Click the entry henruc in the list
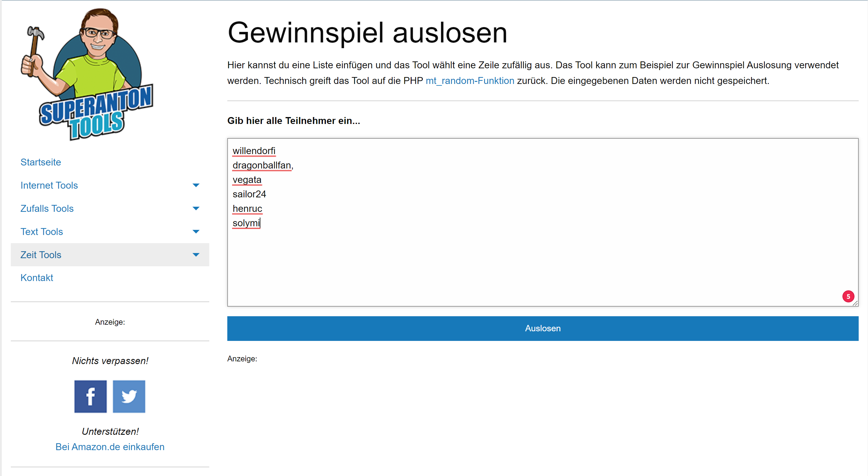 tap(247, 209)
